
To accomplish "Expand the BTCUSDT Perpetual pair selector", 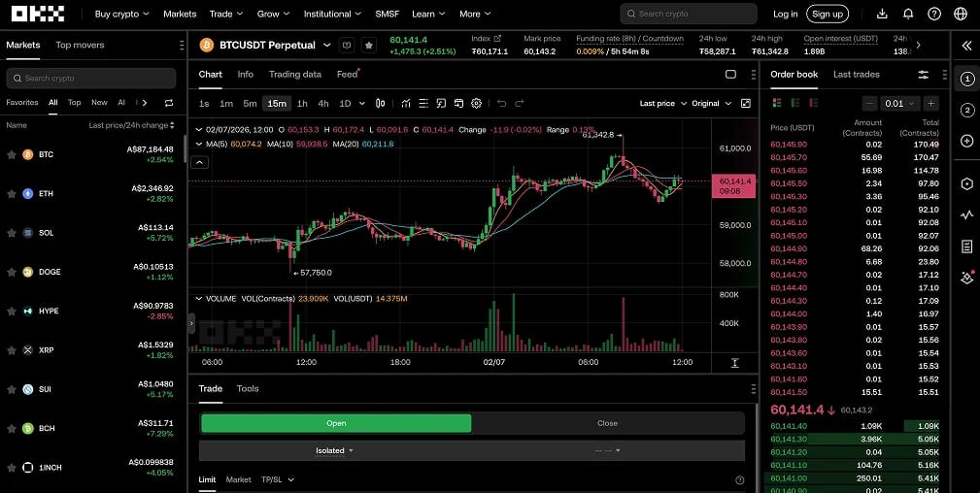I will [x=326, y=45].
